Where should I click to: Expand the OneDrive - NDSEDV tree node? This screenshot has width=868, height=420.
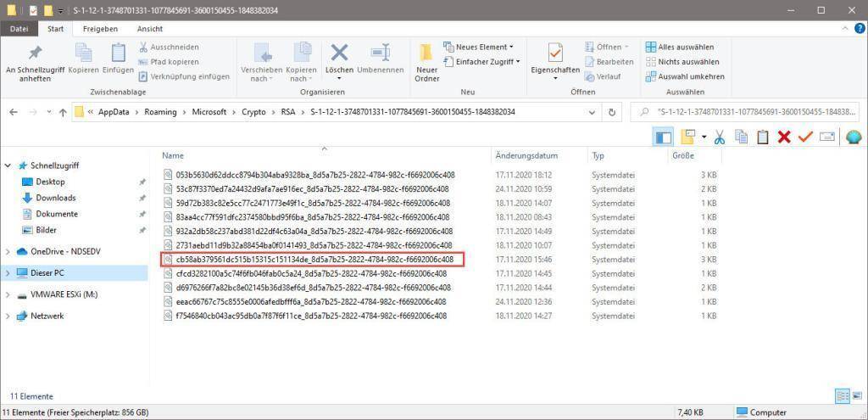[x=8, y=252]
